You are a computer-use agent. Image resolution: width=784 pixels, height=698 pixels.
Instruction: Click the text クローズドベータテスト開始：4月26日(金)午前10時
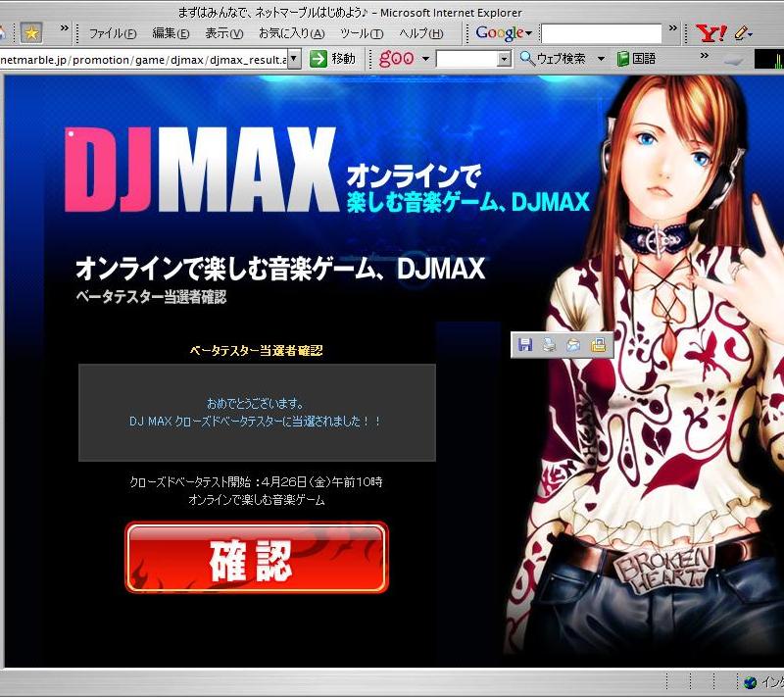[x=257, y=482]
